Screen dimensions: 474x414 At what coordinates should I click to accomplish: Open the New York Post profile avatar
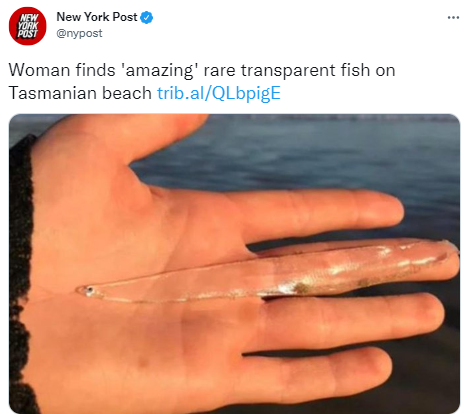[27, 26]
